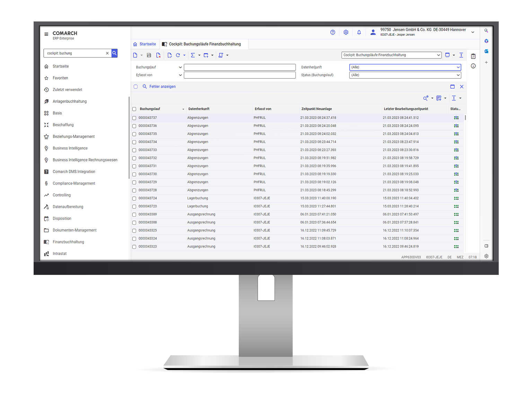This screenshot has width=532, height=396.
Task: Open Comarch DMS Integration sidebar entry
Action: click(74, 172)
